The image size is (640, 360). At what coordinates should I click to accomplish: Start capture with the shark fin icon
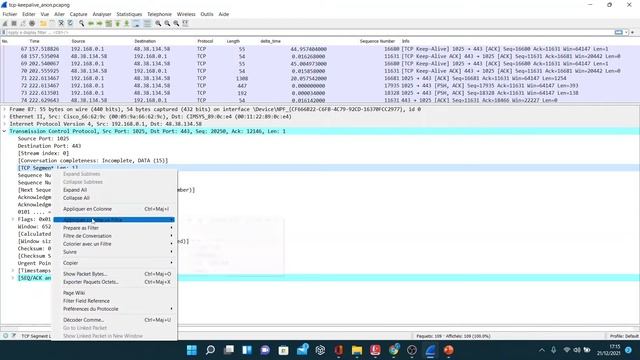[x=5, y=24]
